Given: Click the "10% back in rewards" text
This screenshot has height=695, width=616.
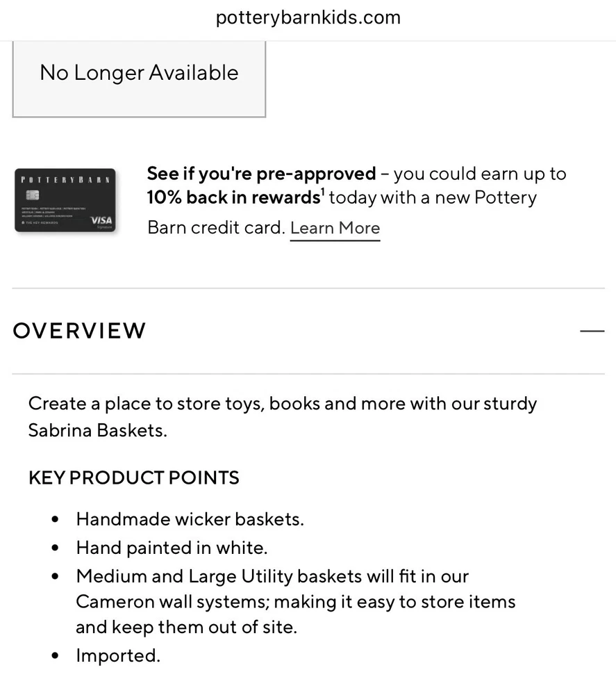Looking at the screenshot, I should point(233,197).
